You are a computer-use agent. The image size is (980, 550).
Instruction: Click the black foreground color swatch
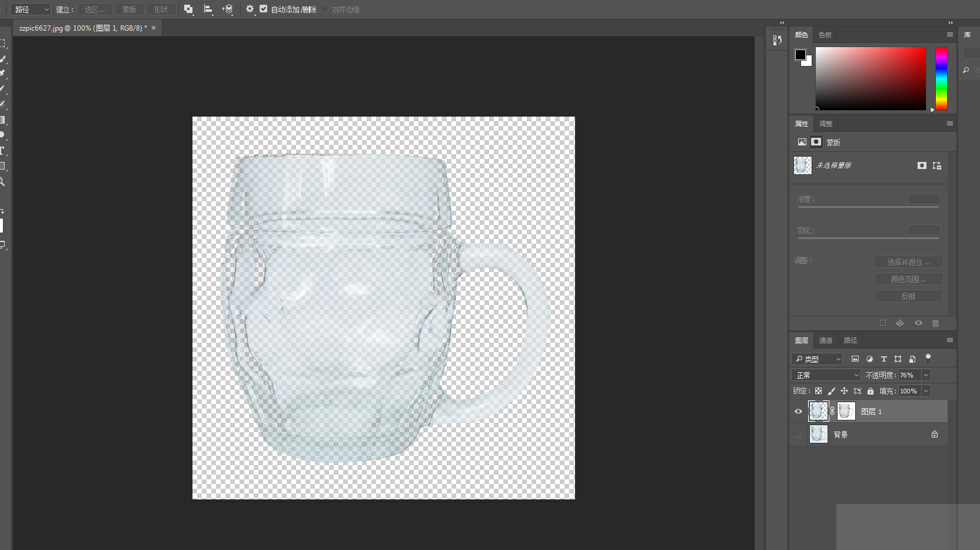click(x=800, y=55)
